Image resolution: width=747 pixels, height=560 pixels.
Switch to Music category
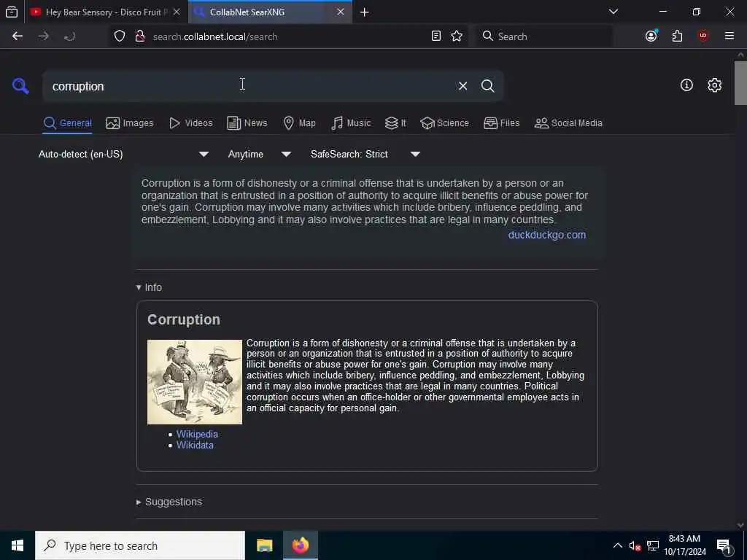coord(351,122)
